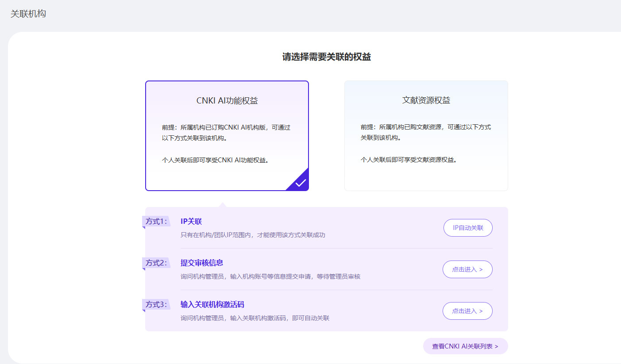
Task: Click the 方式3 label tag
Action: point(156,304)
